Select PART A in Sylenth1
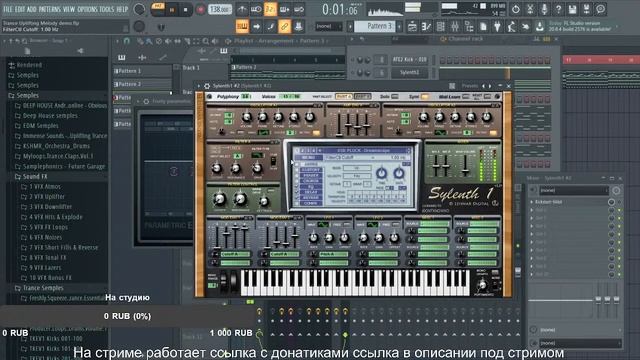 pos(344,96)
